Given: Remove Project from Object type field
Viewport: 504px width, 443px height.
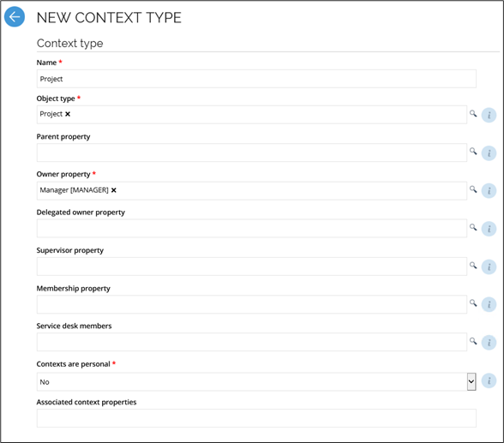Looking at the screenshot, I should (68, 114).
